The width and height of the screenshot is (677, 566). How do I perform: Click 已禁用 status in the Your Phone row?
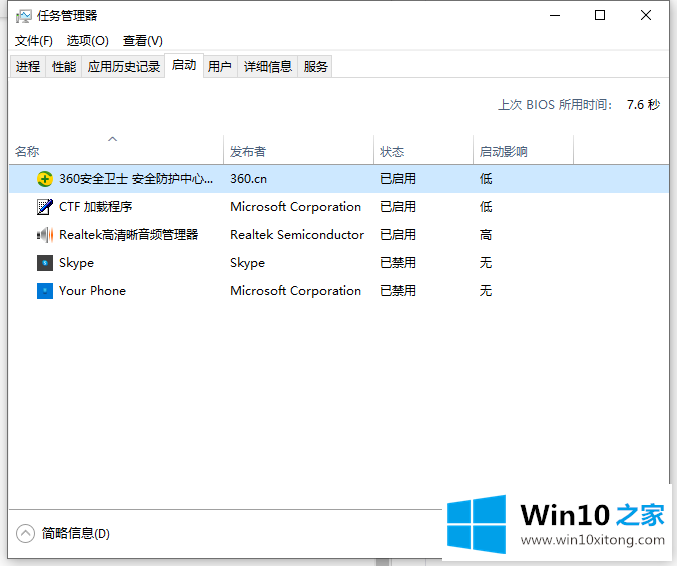398,291
